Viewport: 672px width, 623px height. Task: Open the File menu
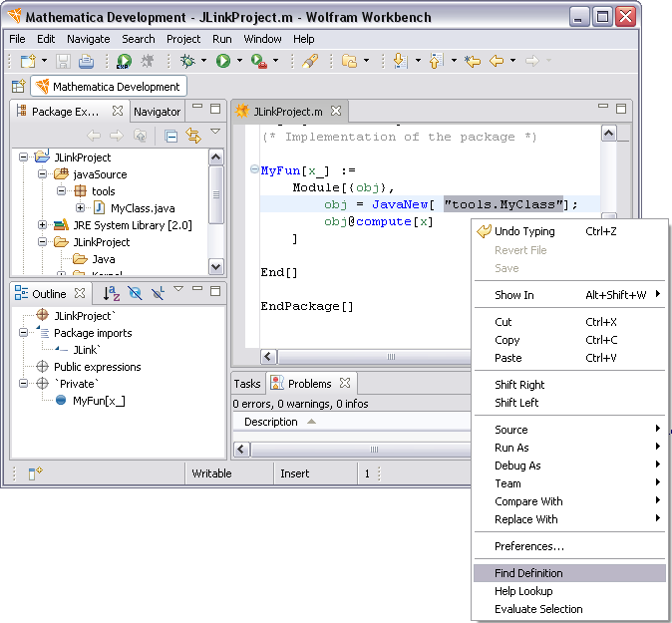point(17,39)
